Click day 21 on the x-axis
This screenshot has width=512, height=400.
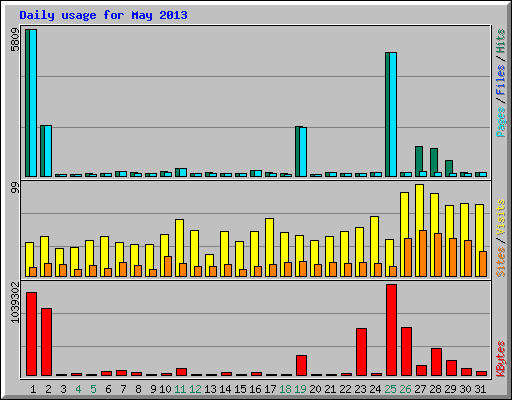(x=330, y=389)
